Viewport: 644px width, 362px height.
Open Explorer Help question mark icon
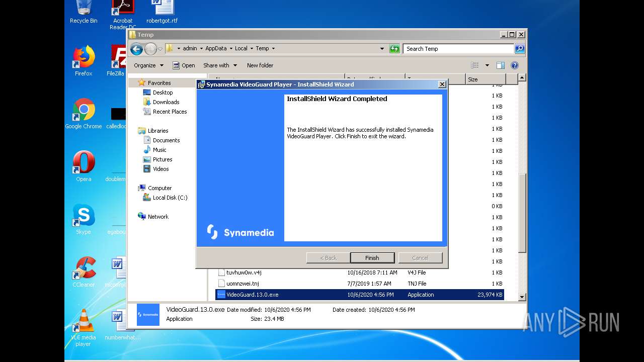[x=514, y=65]
